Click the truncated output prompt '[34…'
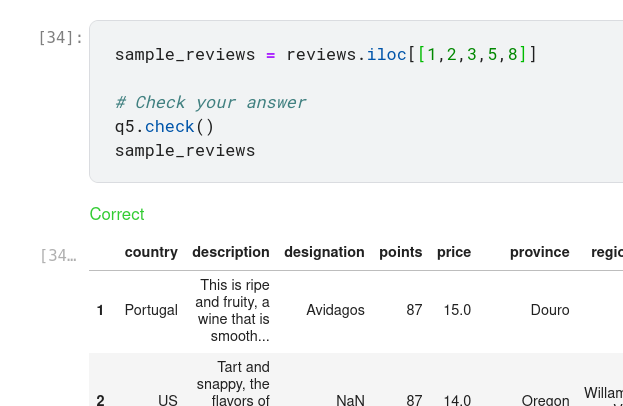The image size is (623, 406). tap(58, 256)
